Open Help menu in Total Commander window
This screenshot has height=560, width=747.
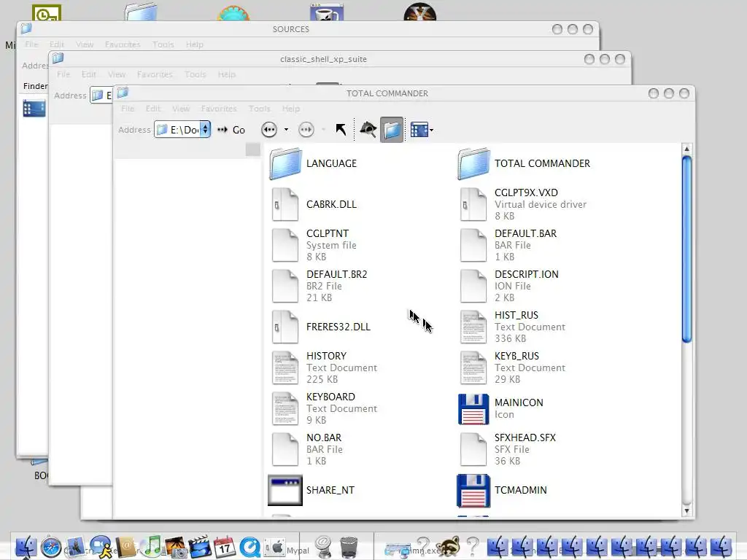290,109
